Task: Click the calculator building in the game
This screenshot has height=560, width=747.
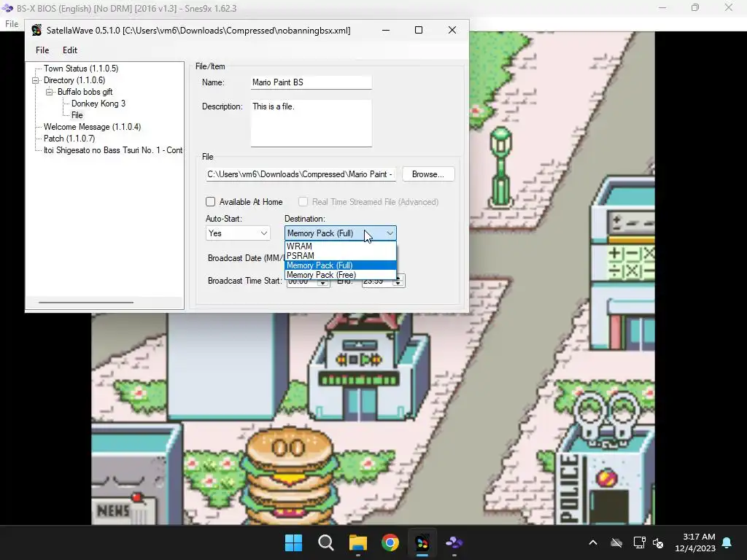Action: (623, 262)
